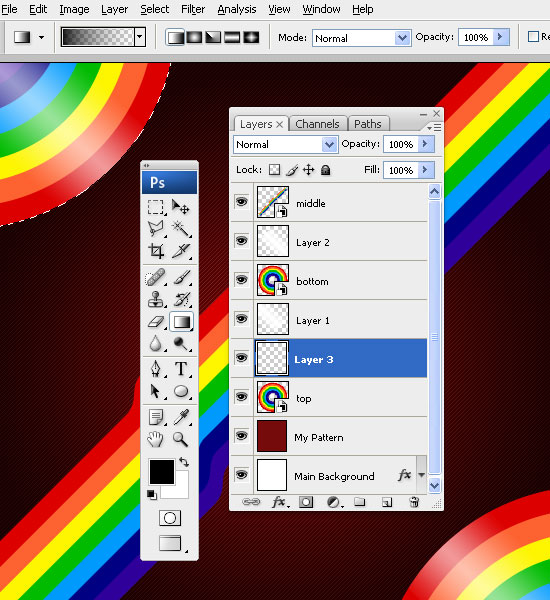Open the Filter menu
The image size is (550, 600).
pos(193,9)
